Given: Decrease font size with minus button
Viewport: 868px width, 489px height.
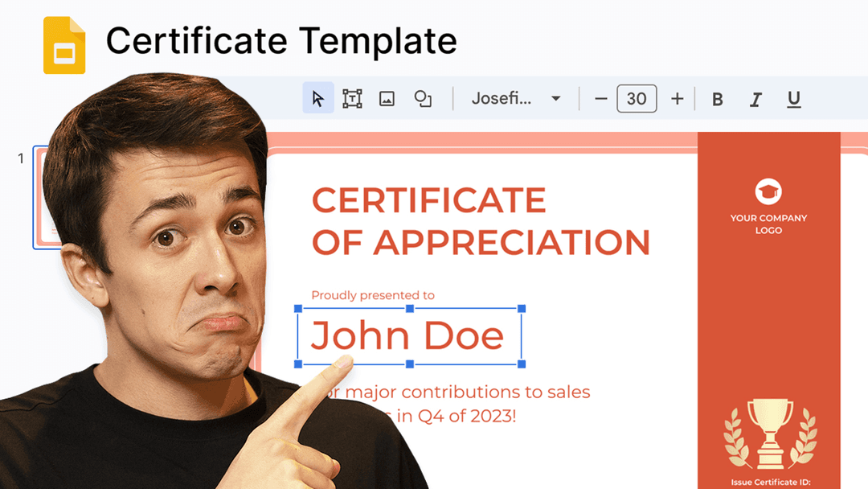Looking at the screenshot, I should (x=601, y=99).
